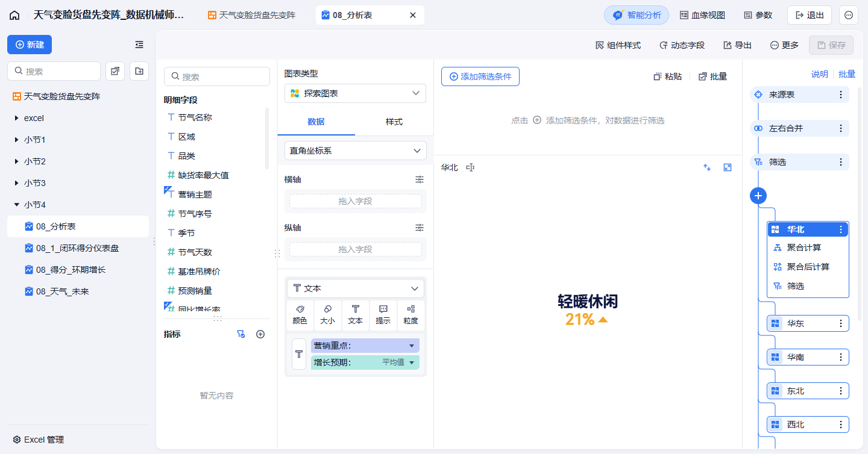868x454 pixels.
Task: Open the 纵轴 settings icon
Action: [x=420, y=228]
